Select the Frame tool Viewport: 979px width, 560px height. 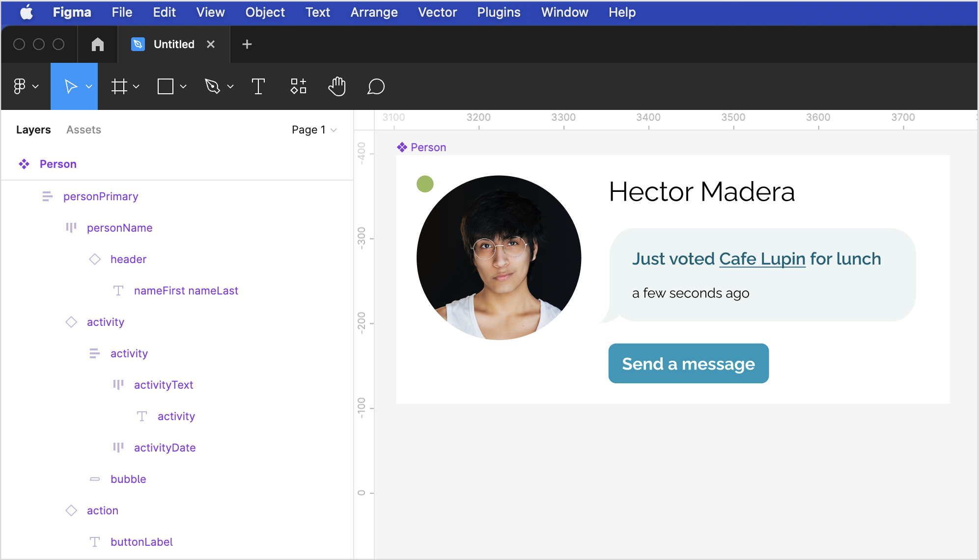pos(119,86)
